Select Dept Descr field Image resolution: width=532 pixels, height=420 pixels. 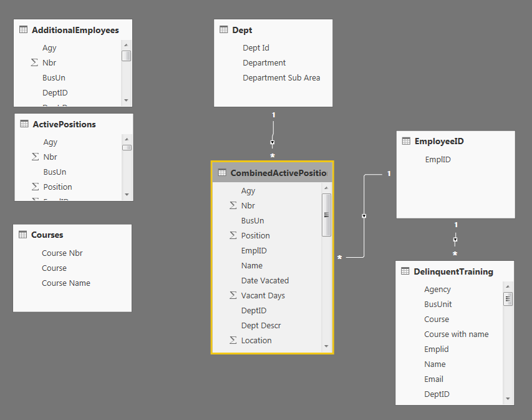(261, 326)
